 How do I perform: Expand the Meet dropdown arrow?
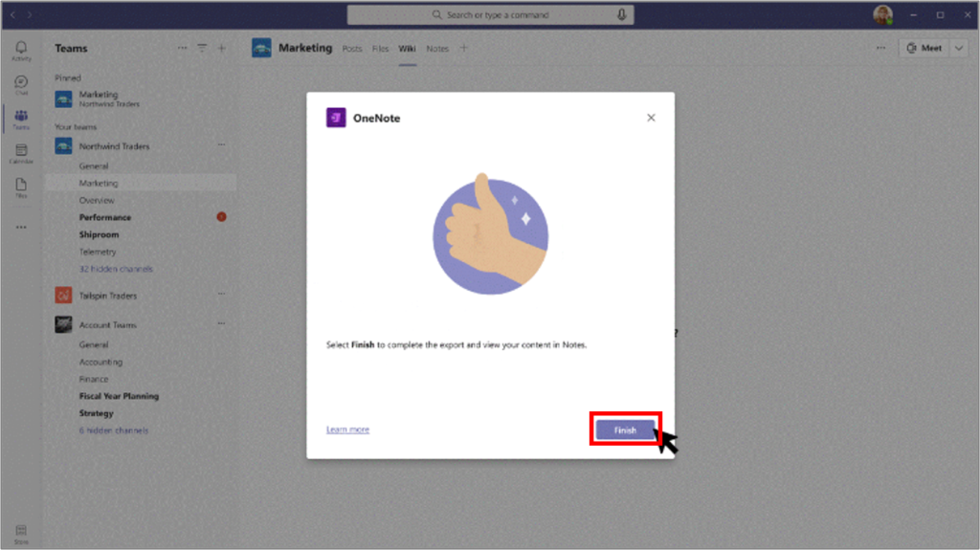coord(959,48)
